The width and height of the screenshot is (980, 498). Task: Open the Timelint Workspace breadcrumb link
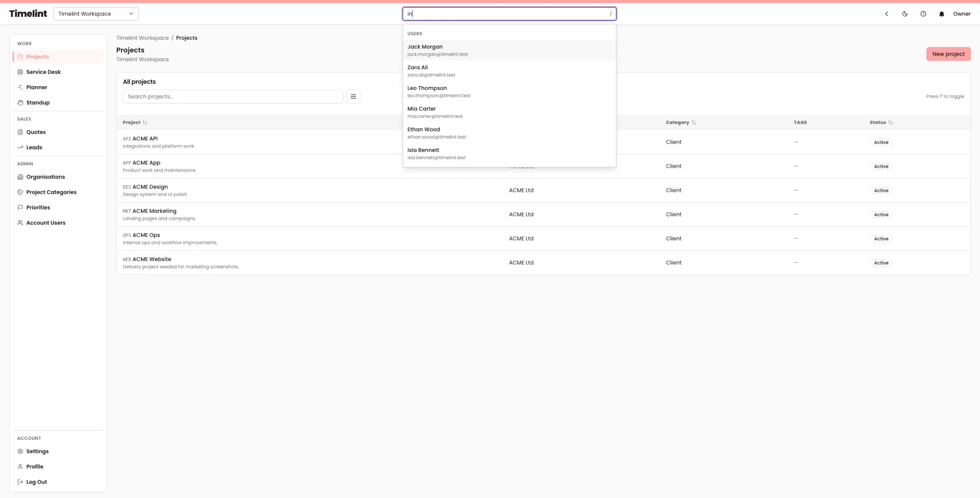pyautogui.click(x=142, y=38)
